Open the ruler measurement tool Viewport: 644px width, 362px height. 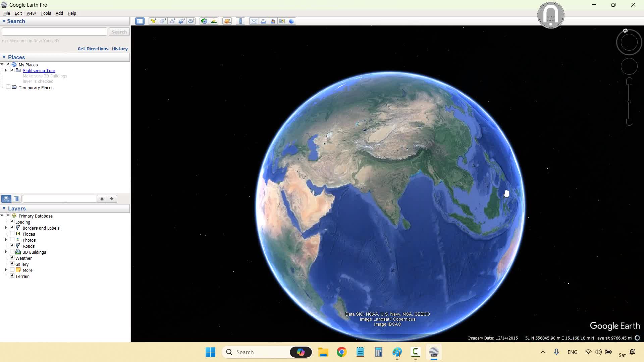240,21
